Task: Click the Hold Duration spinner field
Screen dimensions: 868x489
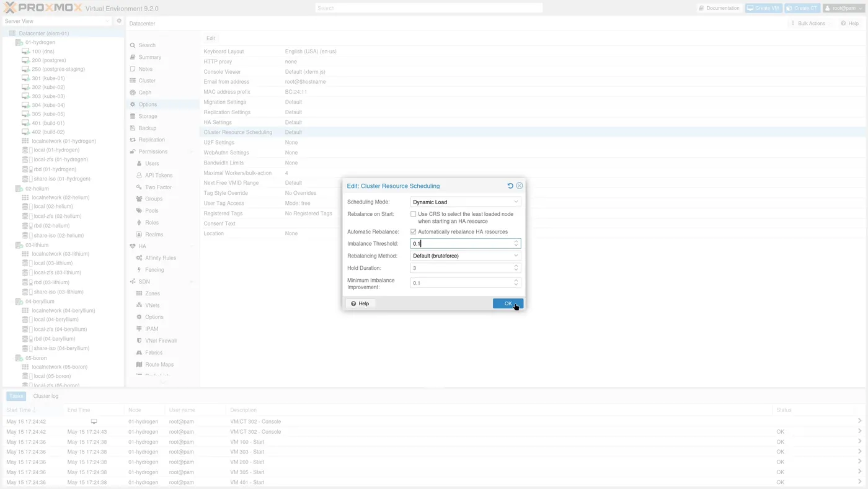Action: 466,268
